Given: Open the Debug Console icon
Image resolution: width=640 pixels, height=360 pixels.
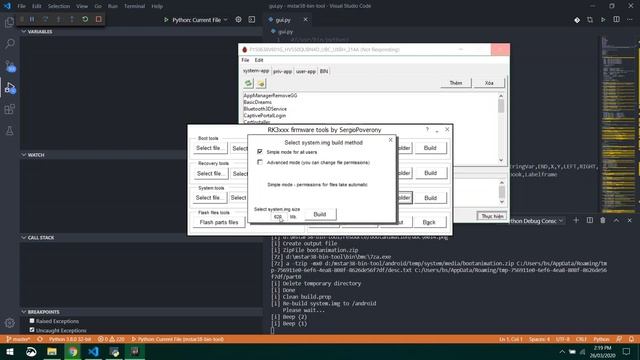Looking at the screenshot, I should [x=251, y=20].
